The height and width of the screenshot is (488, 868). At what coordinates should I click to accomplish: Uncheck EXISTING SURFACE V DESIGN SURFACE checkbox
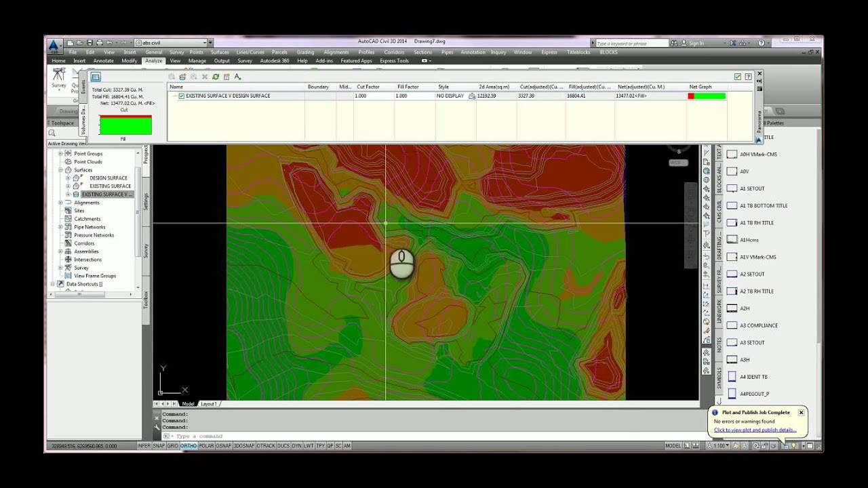coord(181,96)
